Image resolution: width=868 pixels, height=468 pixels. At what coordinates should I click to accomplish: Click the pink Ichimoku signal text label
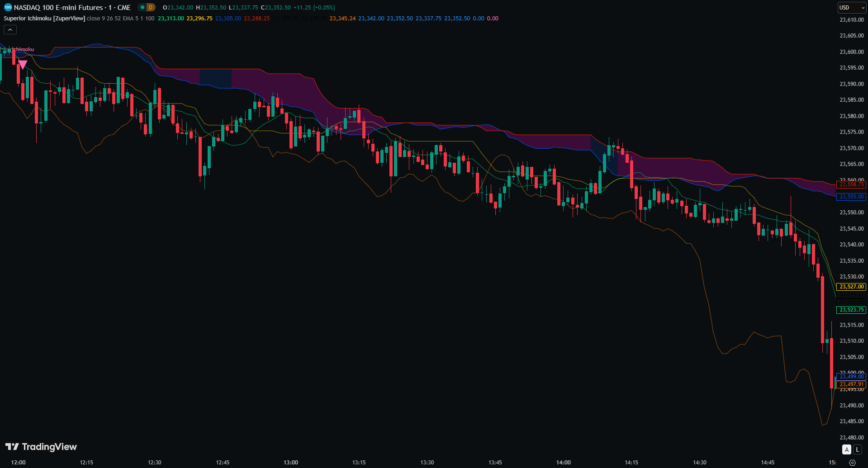(24, 49)
